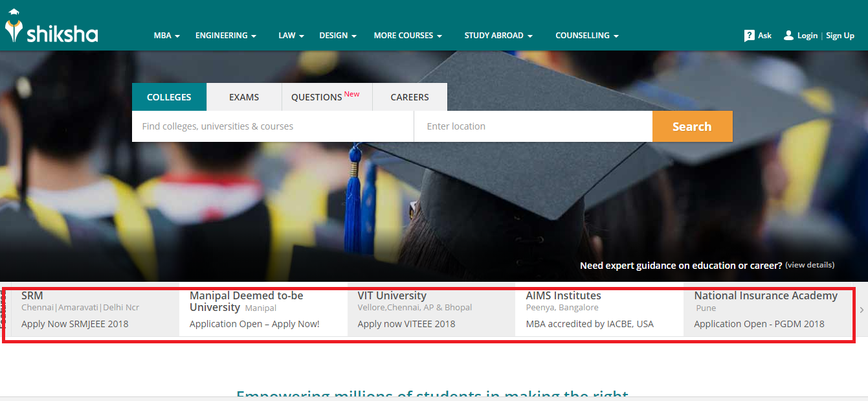This screenshot has height=401, width=868.
Task: Click the orange Search button
Action: point(692,126)
